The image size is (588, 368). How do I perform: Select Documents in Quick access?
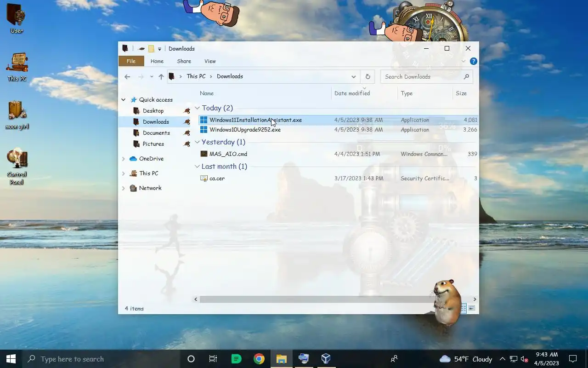(x=156, y=133)
